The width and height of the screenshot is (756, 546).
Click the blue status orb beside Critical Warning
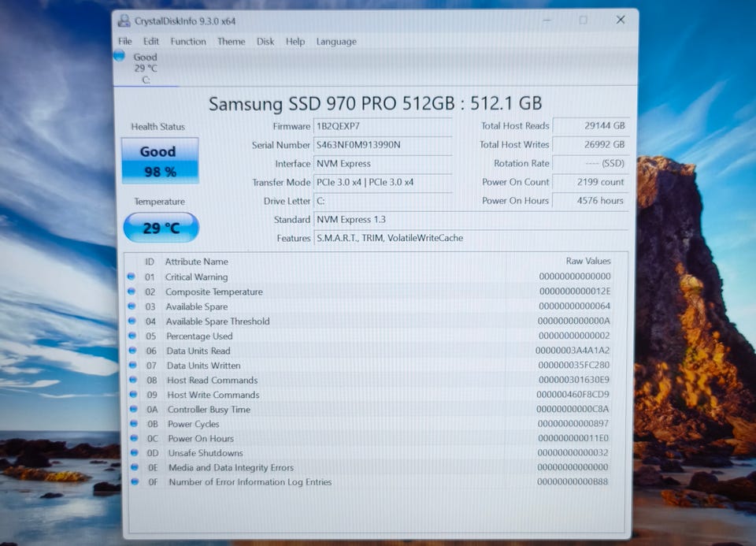[132, 277]
